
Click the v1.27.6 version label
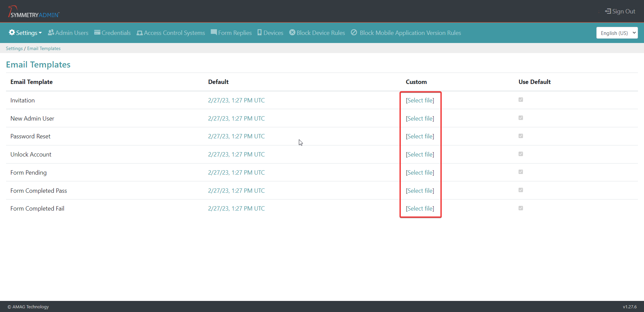click(x=630, y=307)
